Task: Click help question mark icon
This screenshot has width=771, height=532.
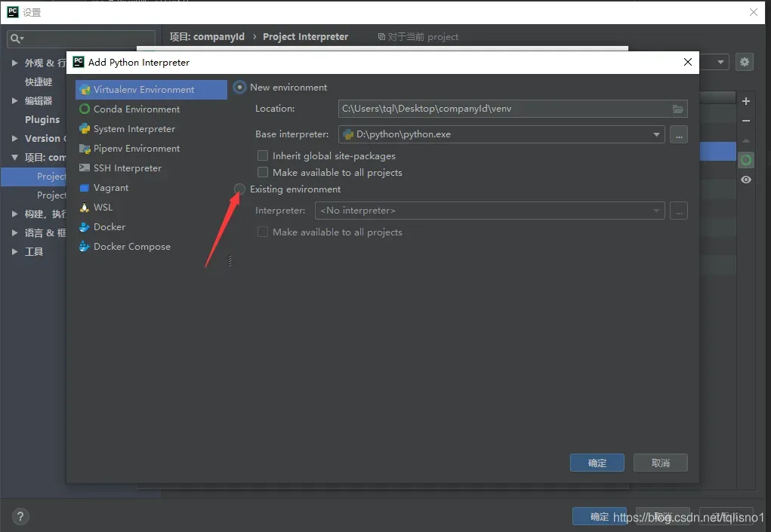Action: click(x=20, y=516)
